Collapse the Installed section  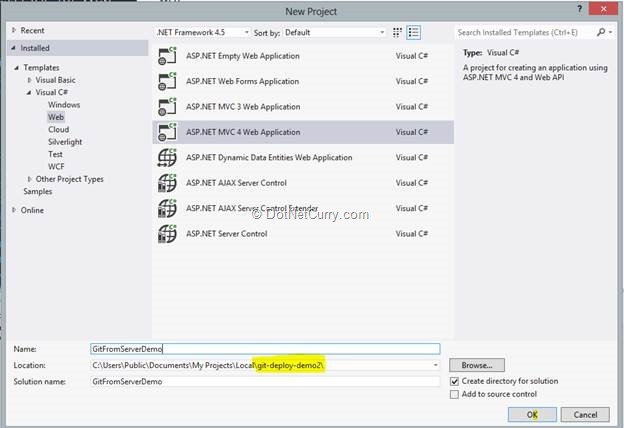coord(14,48)
